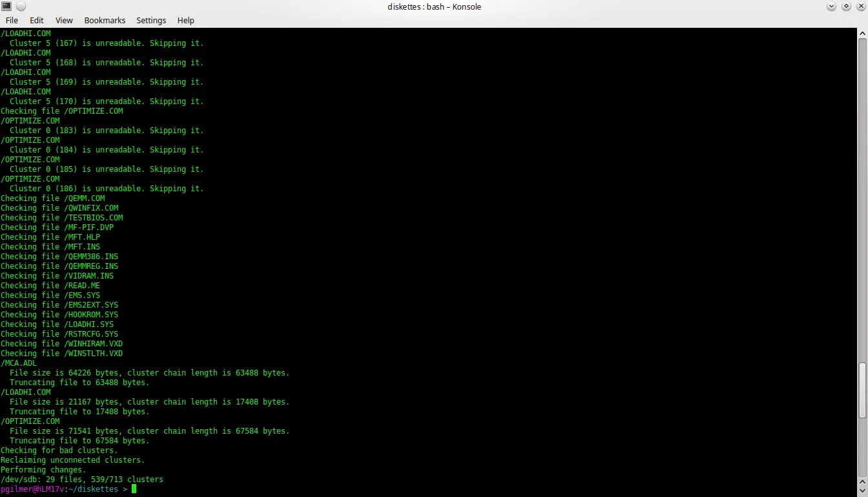Click line 'Checking file /READ.ME'
The height and width of the screenshot is (497, 868).
pyautogui.click(x=50, y=286)
